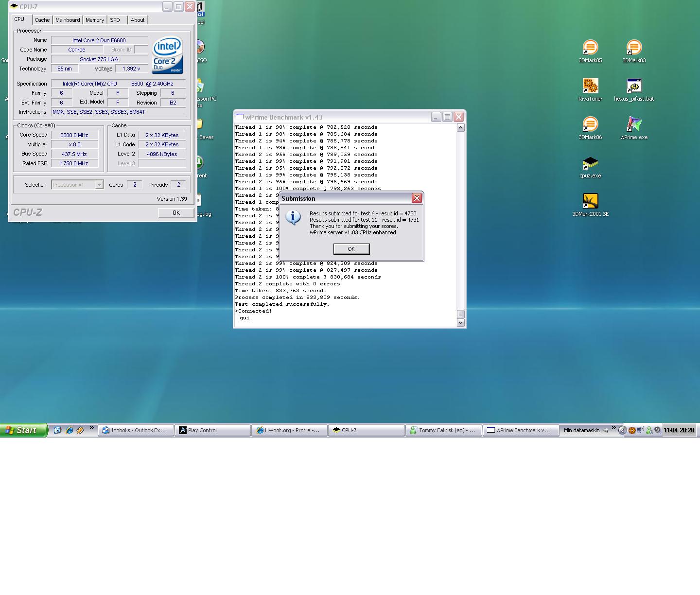
Task: Click the wPrime scrollbar up arrow
Action: 461,127
